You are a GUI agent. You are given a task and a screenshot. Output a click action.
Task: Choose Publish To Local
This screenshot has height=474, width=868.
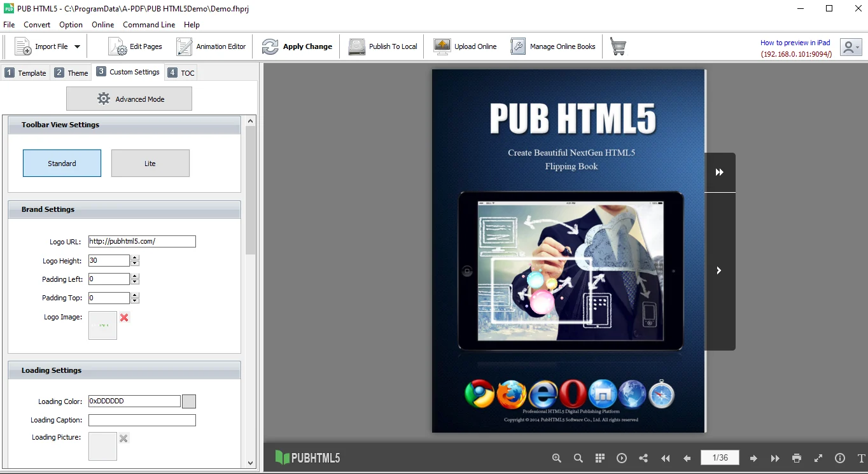click(x=383, y=46)
